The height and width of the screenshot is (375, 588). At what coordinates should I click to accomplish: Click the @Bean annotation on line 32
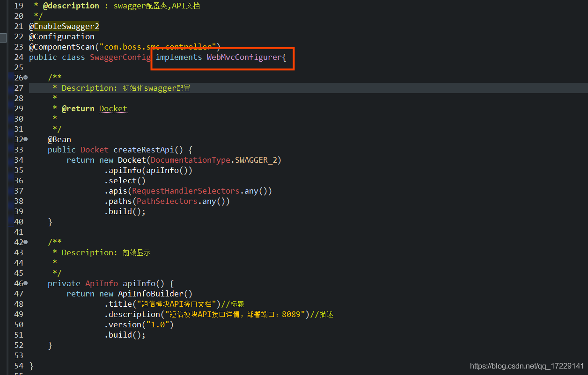coord(59,139)
